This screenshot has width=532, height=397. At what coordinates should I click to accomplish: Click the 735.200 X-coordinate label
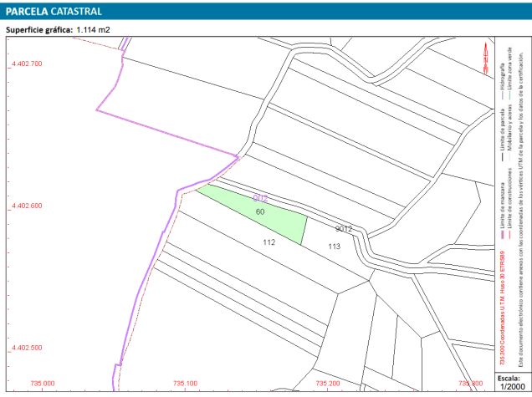click(x=327, y=384)
